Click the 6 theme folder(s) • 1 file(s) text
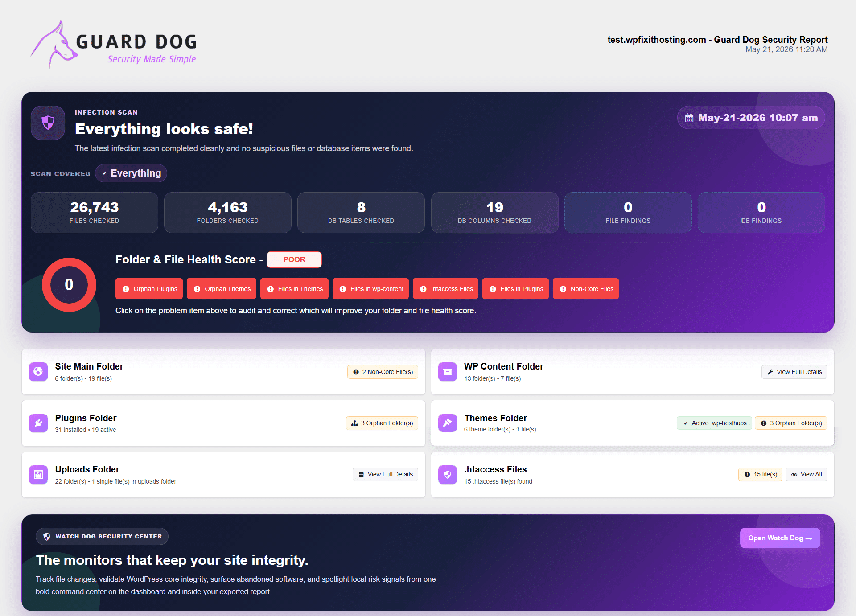The height and width of the screenshot is (616, 856). (x=500, y=429)
